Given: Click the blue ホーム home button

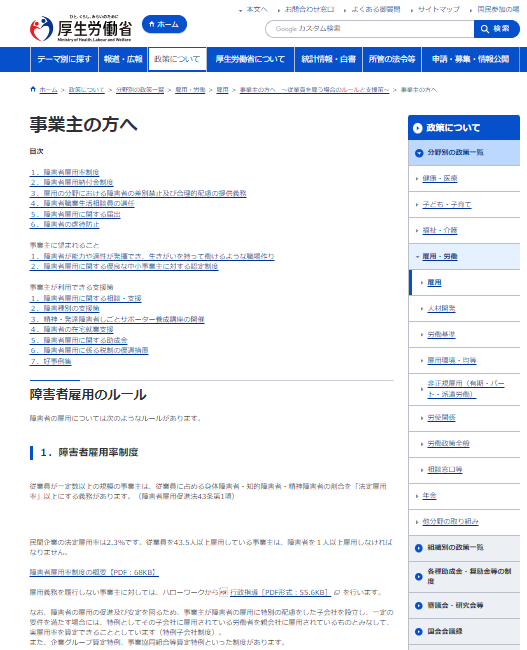Looking at the screenshot, I should [x=164, y=24].
